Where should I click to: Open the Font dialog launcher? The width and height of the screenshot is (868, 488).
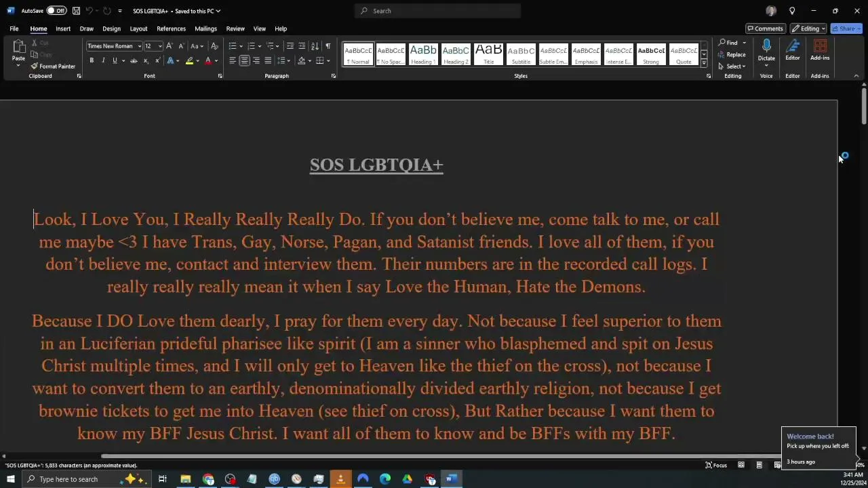(220, 76)
